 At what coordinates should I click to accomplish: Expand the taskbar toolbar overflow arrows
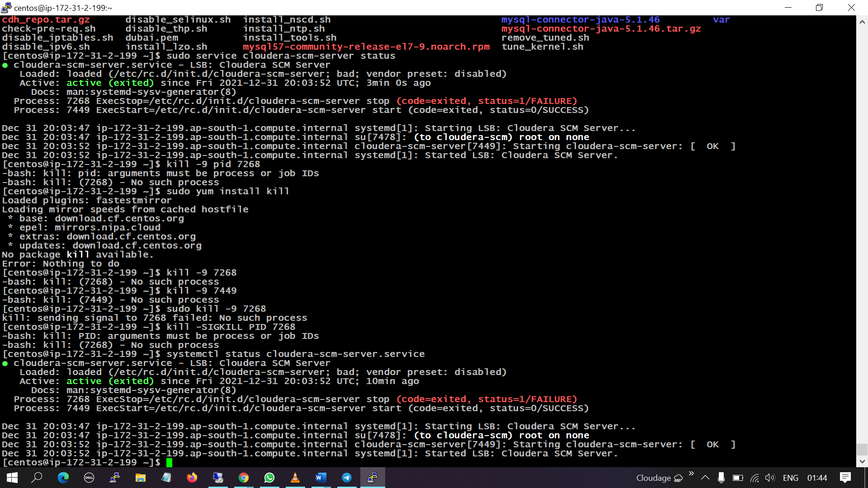pyautogui.click(x=691, y=474)
